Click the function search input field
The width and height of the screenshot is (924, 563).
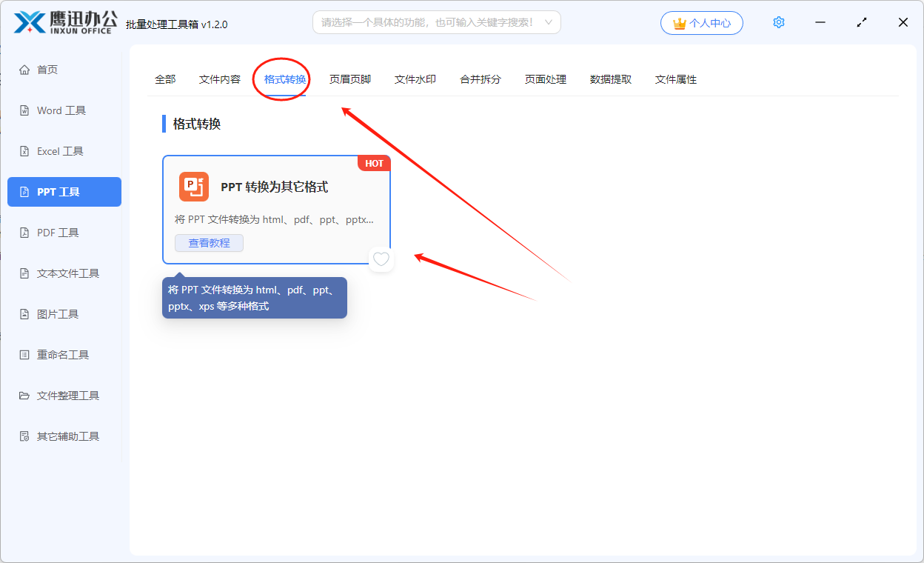(x=428, y=23)
